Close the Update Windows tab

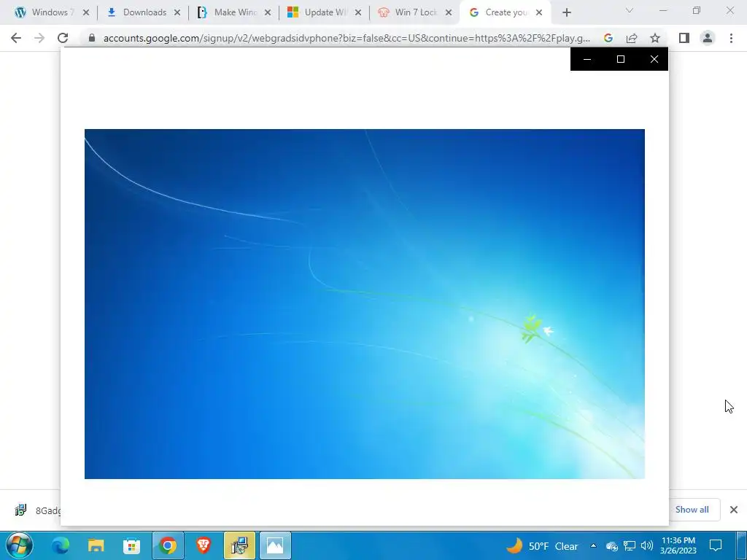click(x=357, y=12)
